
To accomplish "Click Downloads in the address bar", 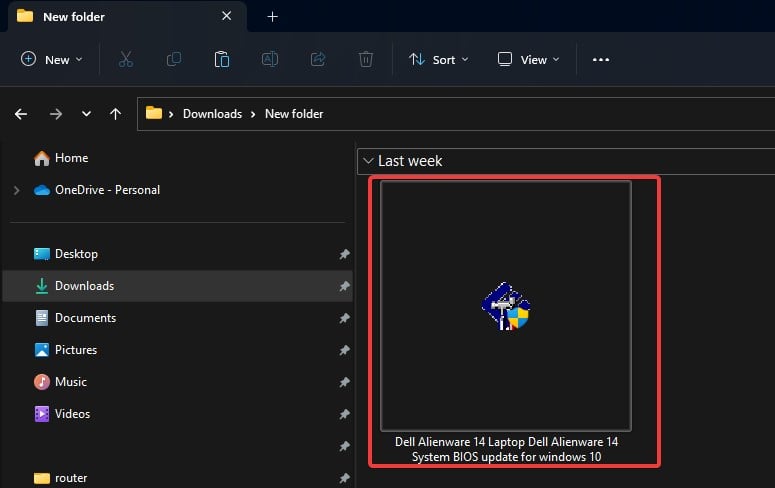I will (x=213, y=114).
